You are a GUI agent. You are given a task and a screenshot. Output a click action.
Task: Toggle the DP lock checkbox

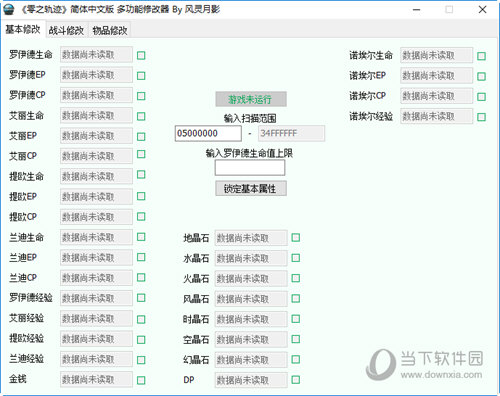pos(296,380)
